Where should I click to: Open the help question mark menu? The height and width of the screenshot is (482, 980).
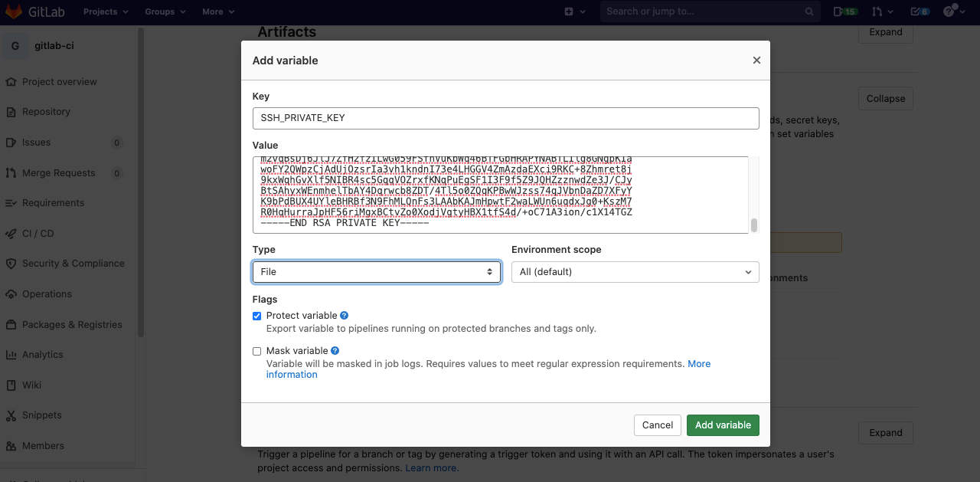point(947,11)
